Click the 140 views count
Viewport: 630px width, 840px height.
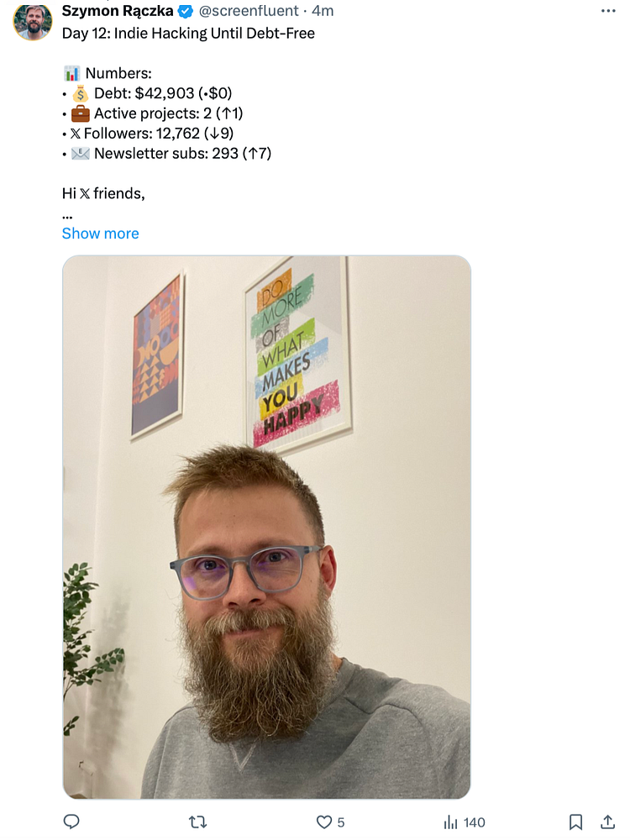(474, 822)
